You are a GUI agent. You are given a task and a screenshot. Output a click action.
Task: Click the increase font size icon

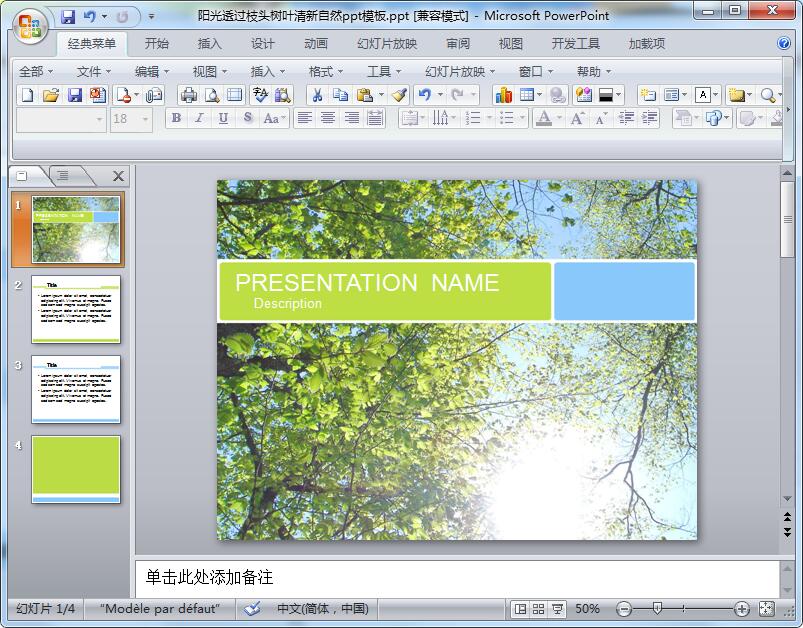[x=577, y=118]
